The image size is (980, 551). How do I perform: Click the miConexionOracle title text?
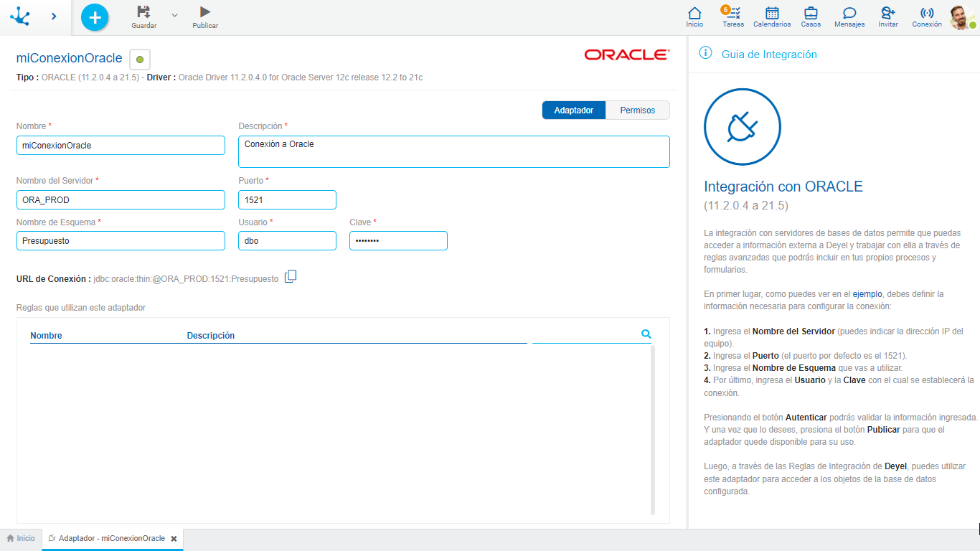69,59
